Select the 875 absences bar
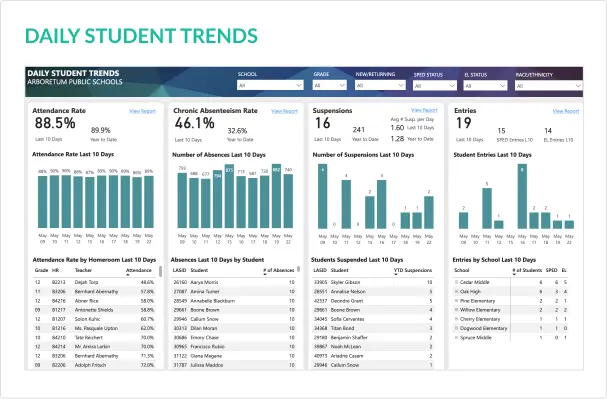The width and height of the screenshot is (607, 399). pyautogui.click(x=229, y=196)
